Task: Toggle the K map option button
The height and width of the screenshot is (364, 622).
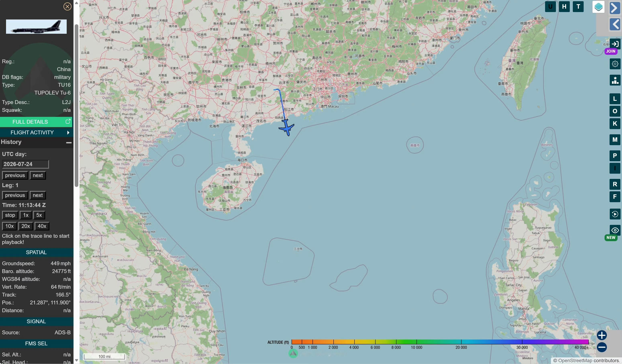Action: coord(615,124)
